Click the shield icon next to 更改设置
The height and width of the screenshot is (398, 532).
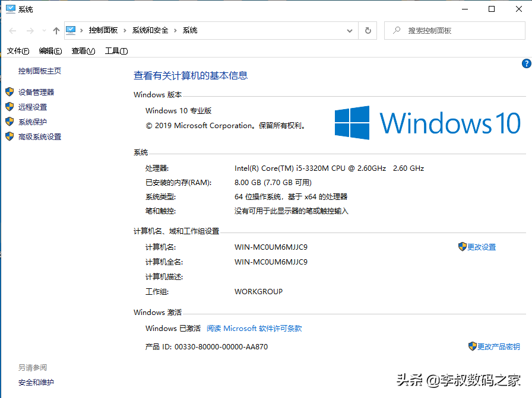click(462, 247)
